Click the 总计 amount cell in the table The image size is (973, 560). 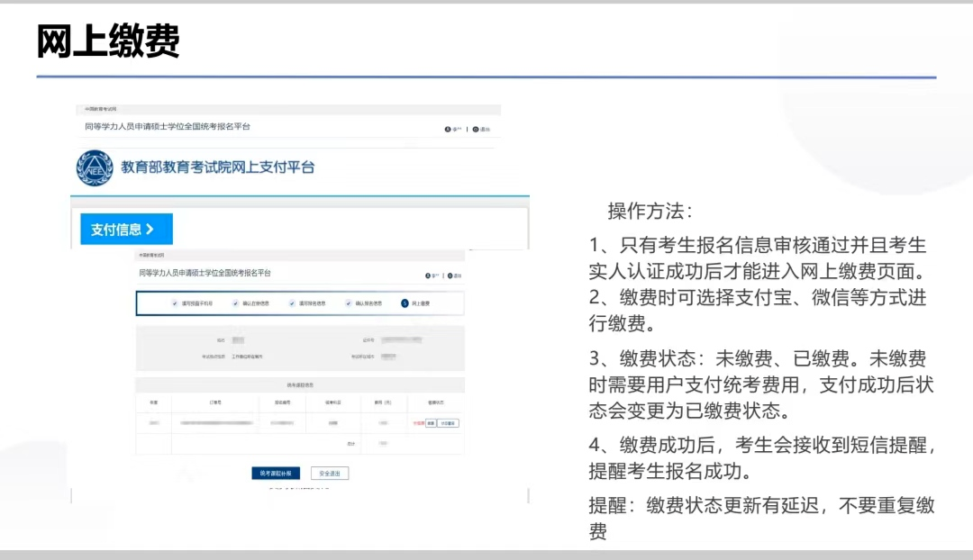click(x=385, y=442)
